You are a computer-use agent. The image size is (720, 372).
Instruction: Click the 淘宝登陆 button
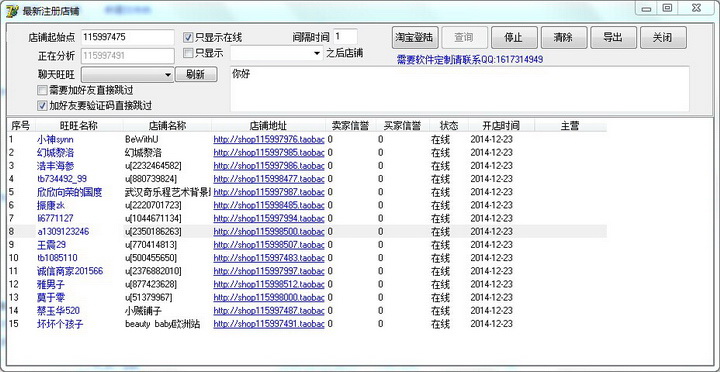point(416,37)
